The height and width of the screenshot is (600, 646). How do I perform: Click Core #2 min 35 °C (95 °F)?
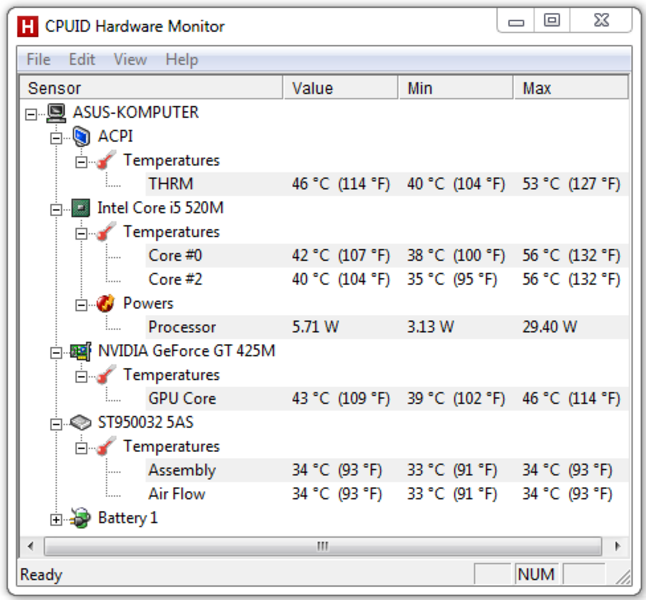[452, 279]
